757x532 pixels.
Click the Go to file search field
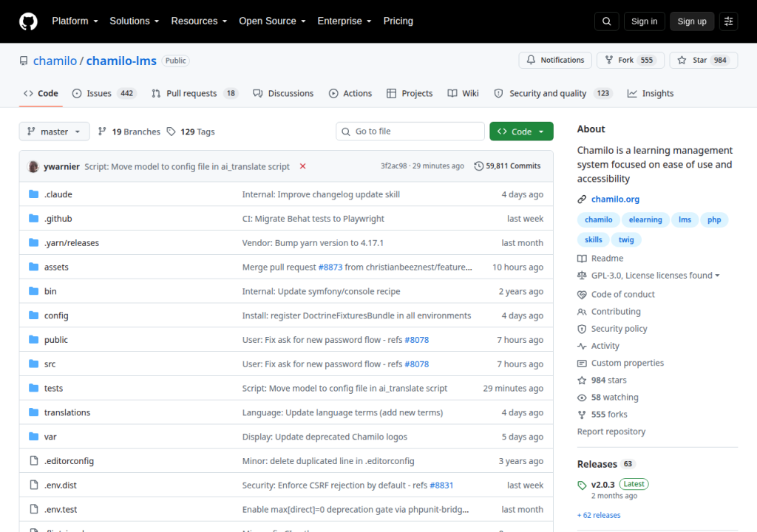coord(410,132)
